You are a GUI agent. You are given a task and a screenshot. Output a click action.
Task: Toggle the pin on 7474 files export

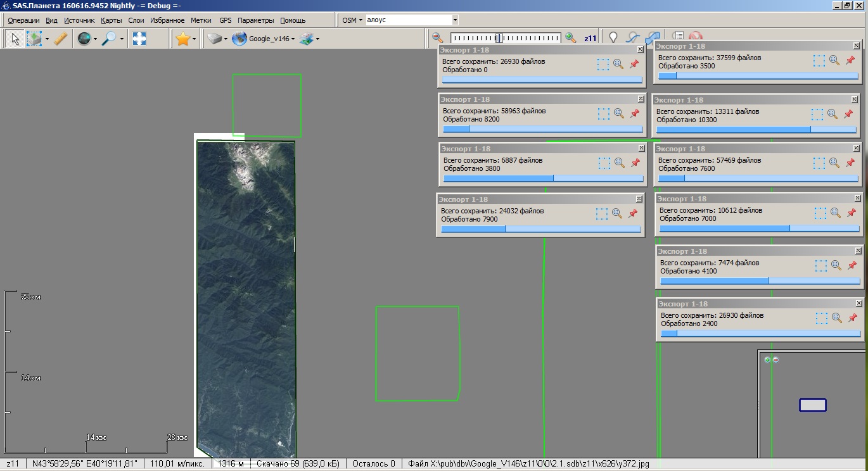tap(852, 265)
